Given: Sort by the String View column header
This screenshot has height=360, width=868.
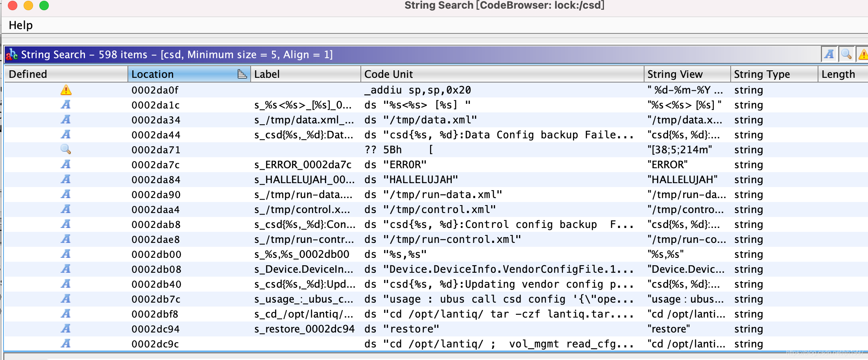Looking at the screenshot, I should click(x=687, y=74).
